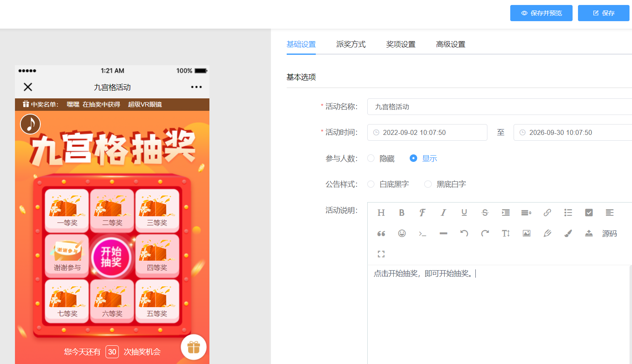Viewport: 632px width, 364px height.
Task: Open the highlight background color pen
Action: (547, 234)
